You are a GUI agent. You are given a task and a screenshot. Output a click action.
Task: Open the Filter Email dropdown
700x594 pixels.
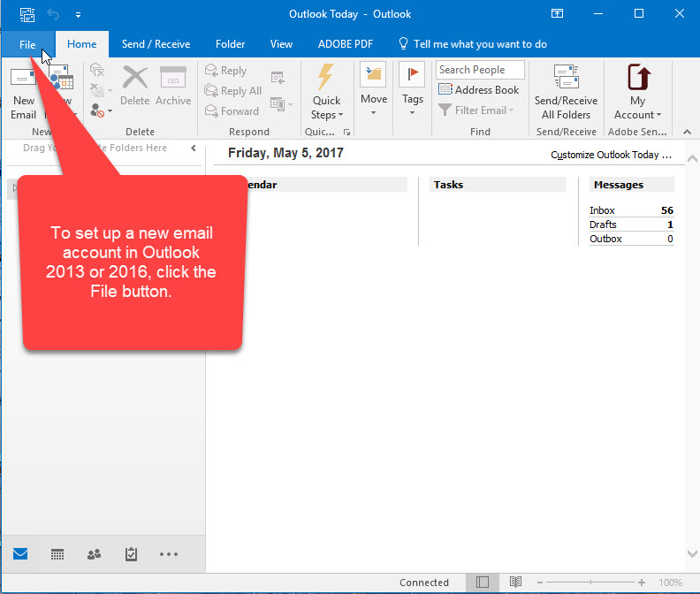point(476,110)
